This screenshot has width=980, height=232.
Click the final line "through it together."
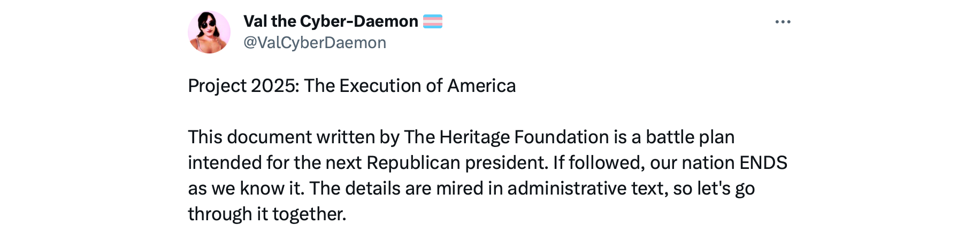pyautogui.click(x=267, y=214)
